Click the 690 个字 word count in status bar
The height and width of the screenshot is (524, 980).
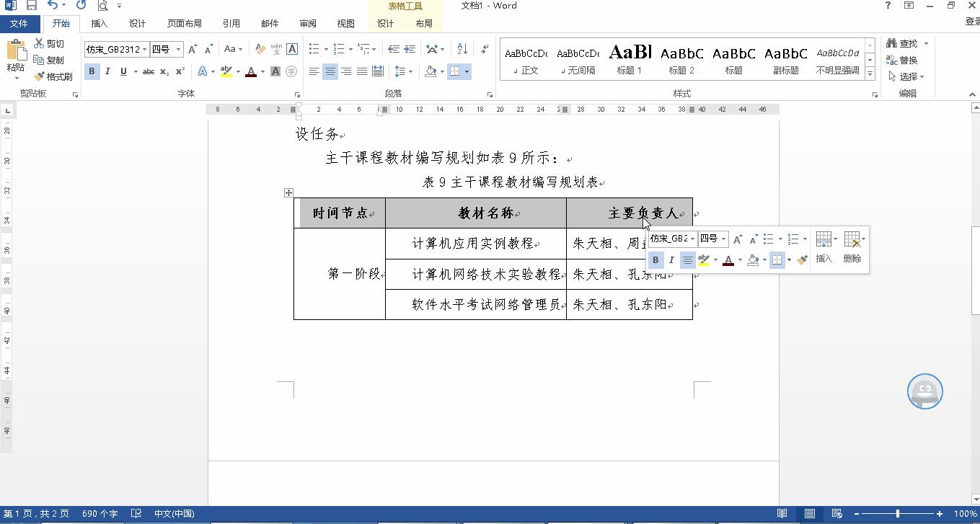point(100,513)
